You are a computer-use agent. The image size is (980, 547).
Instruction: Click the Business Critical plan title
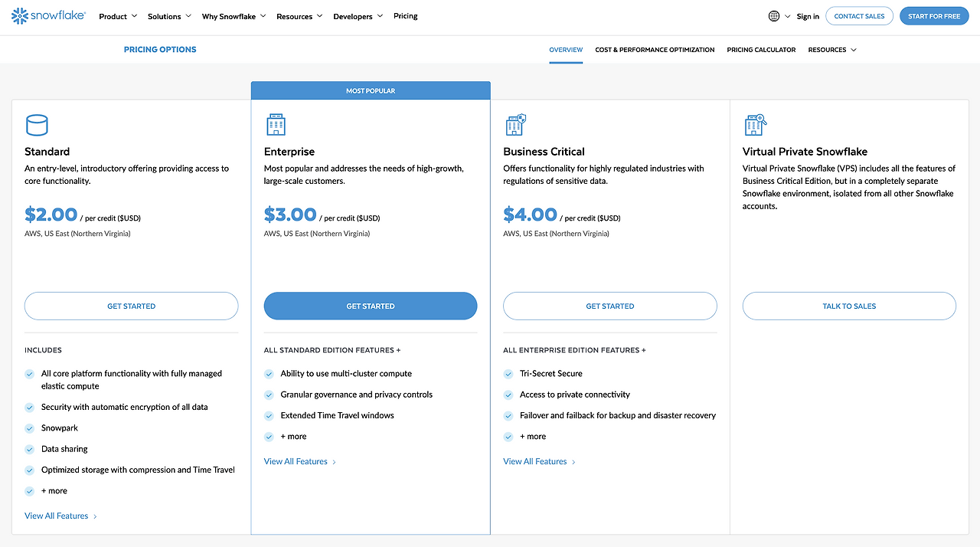click(x=544, y=152)
